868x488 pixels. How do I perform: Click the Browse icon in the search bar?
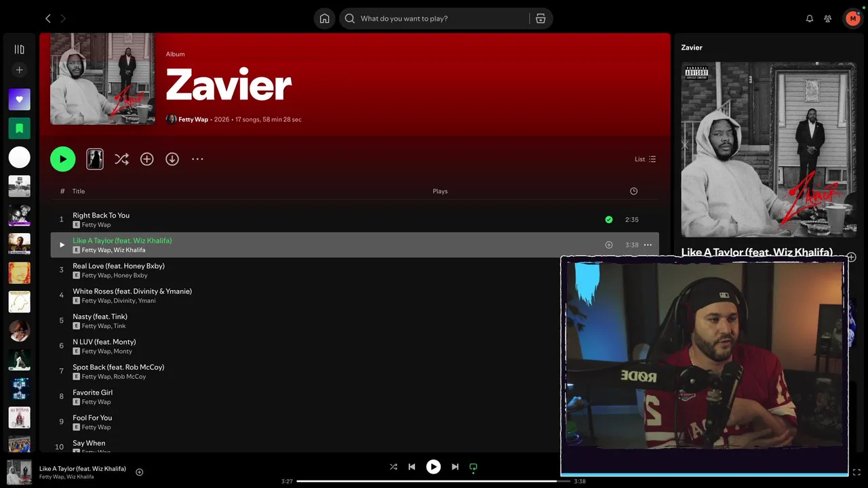point(540,18)
